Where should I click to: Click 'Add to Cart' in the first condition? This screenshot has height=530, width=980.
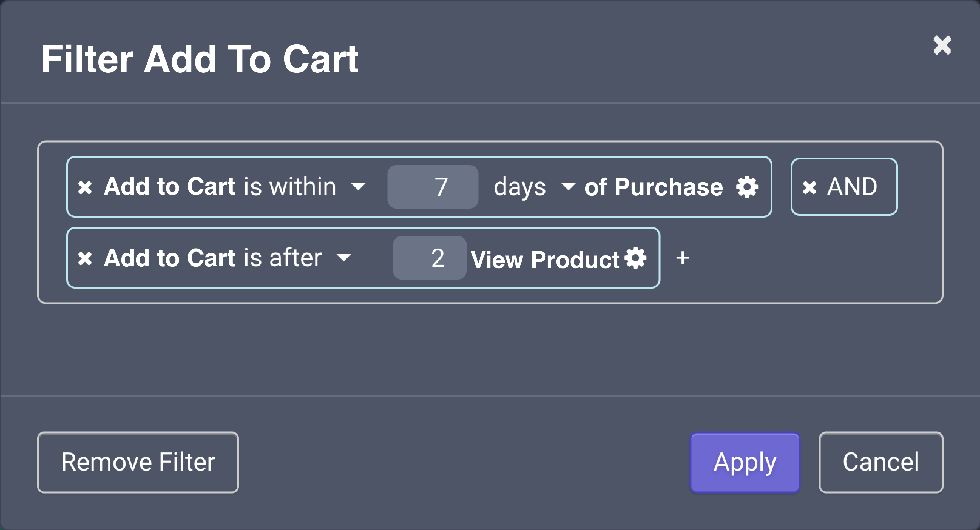click(170, 187)
